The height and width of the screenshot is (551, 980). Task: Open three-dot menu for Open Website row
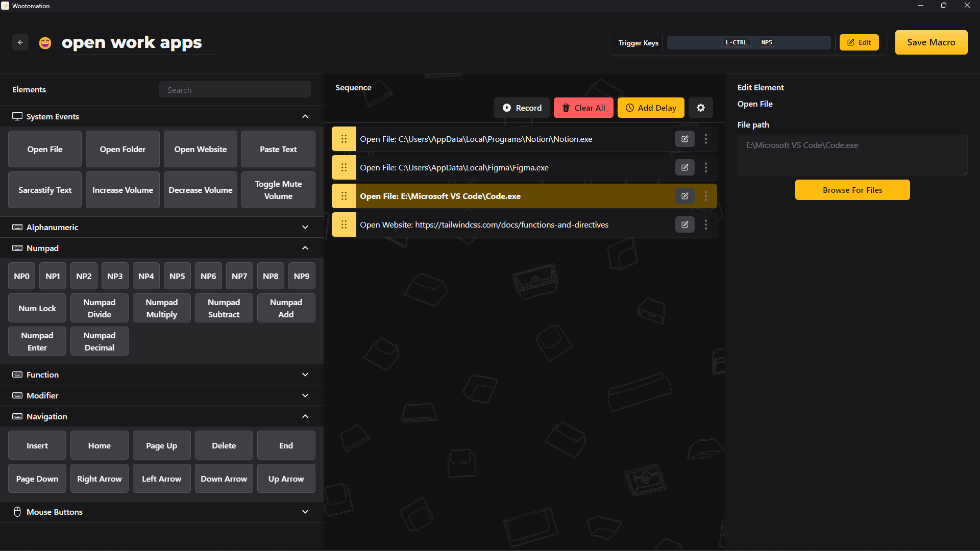706,224
